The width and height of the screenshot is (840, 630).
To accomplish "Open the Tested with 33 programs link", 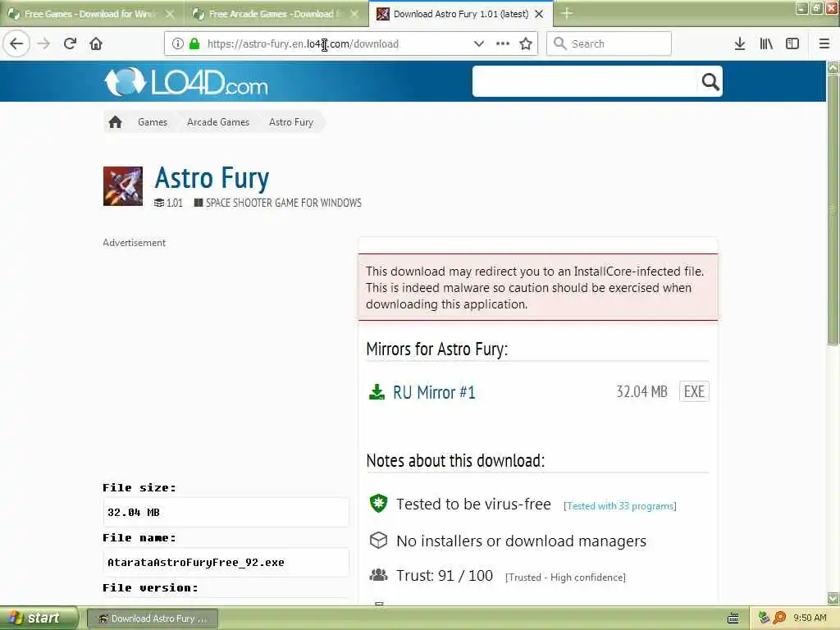I will [x=620, y=505].
